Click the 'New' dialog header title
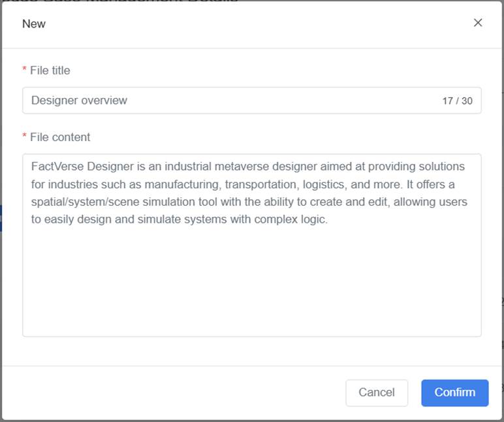This screenshot has width=504, height=422. [x=34, y=24]
